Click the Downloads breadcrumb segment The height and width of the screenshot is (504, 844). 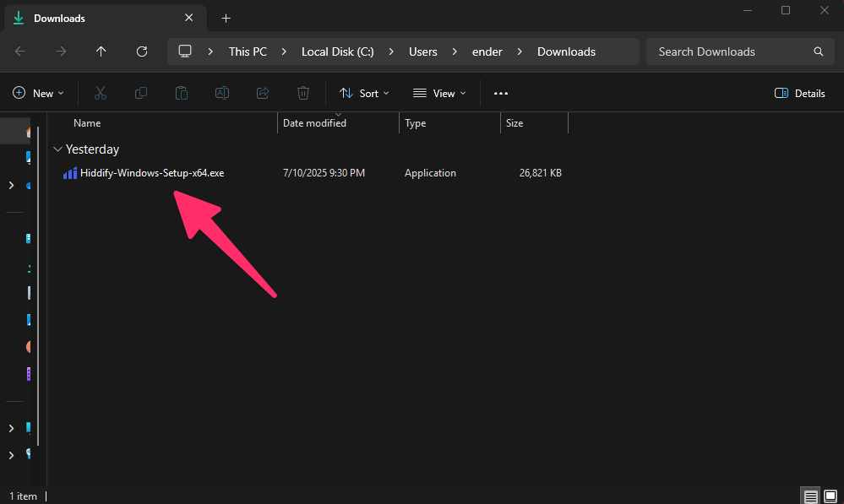pos(566,51)
